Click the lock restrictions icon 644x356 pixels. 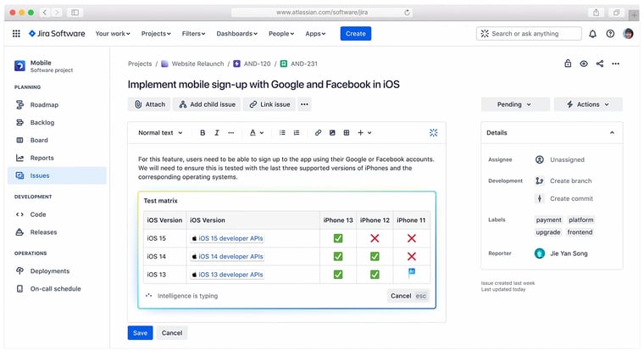coord(568,64)
